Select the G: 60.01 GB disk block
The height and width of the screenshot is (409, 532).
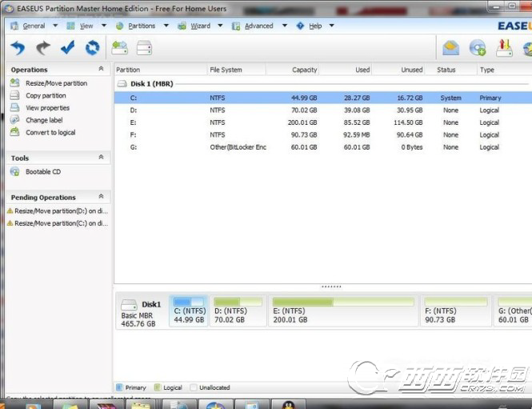coord(513,311)
